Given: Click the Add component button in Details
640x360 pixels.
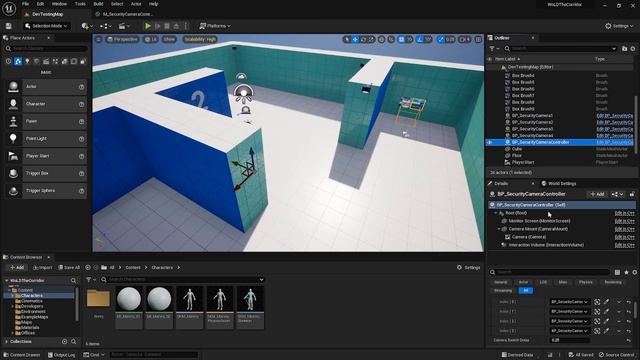Looking at the screenshot, I should coord(598,194).
